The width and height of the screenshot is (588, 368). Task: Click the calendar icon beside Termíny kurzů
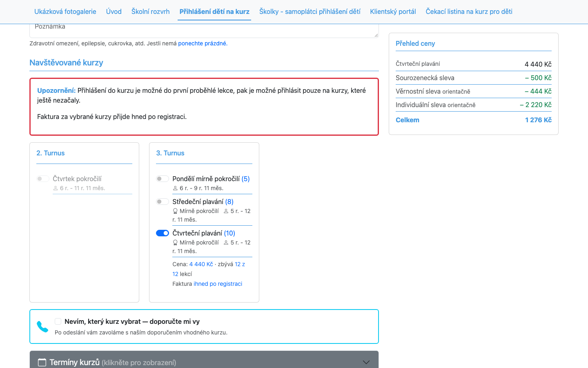(x=42, y=362)
